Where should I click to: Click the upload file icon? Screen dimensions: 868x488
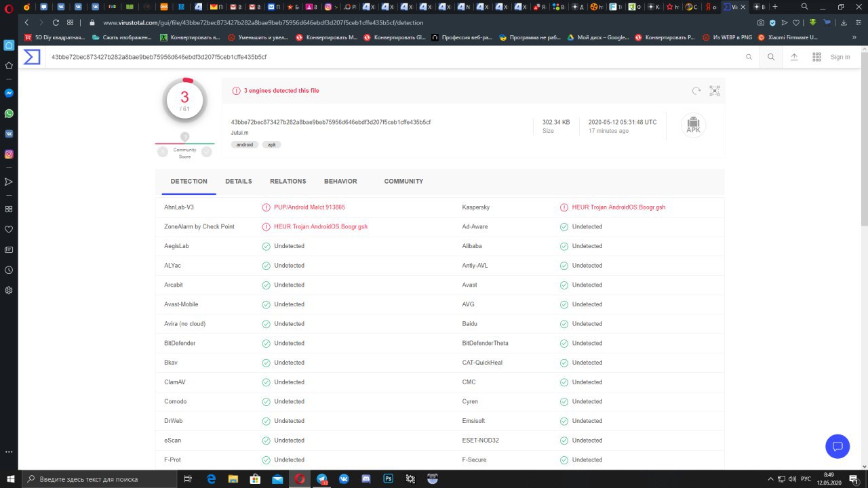pyautogui.click(x=794, y=57)
